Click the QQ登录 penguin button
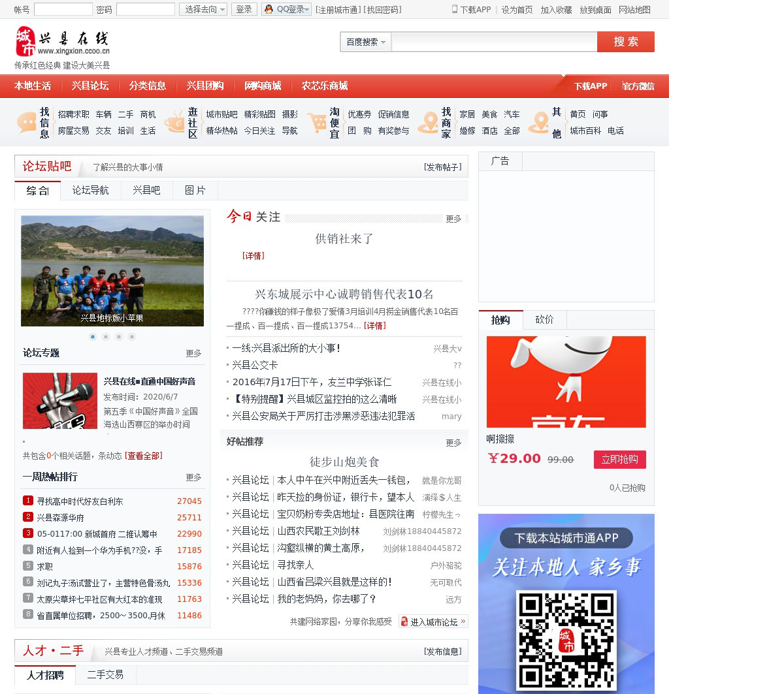 (286, 9)
